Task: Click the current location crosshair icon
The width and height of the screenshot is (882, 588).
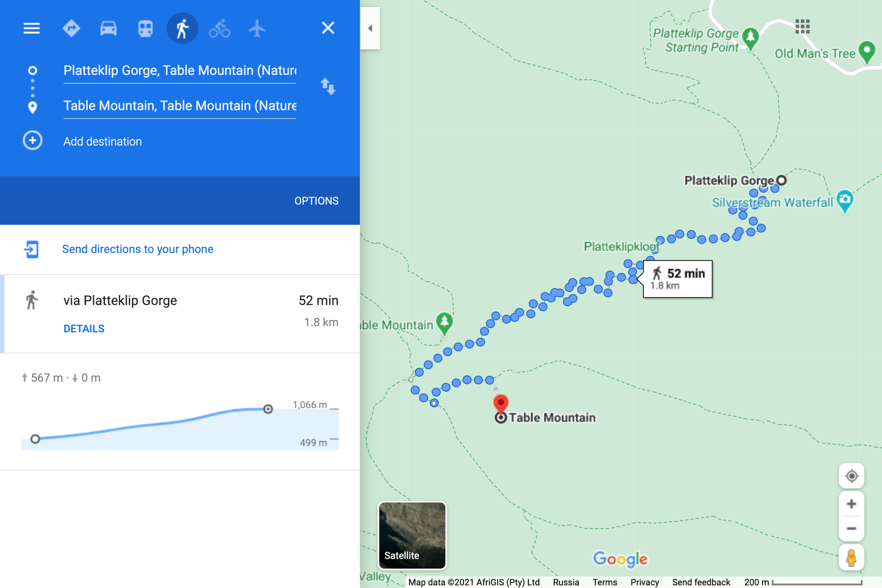Action: (x=852, y=476)
